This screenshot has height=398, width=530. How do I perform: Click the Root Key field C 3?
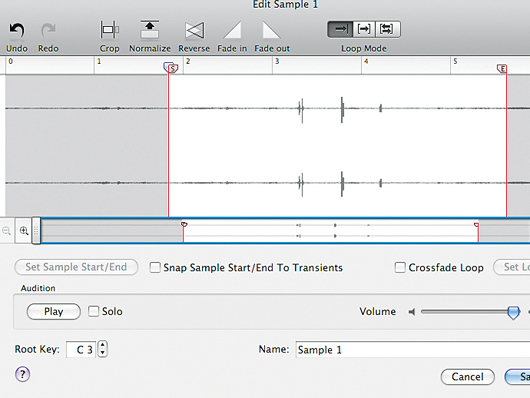tap(81, 349)
